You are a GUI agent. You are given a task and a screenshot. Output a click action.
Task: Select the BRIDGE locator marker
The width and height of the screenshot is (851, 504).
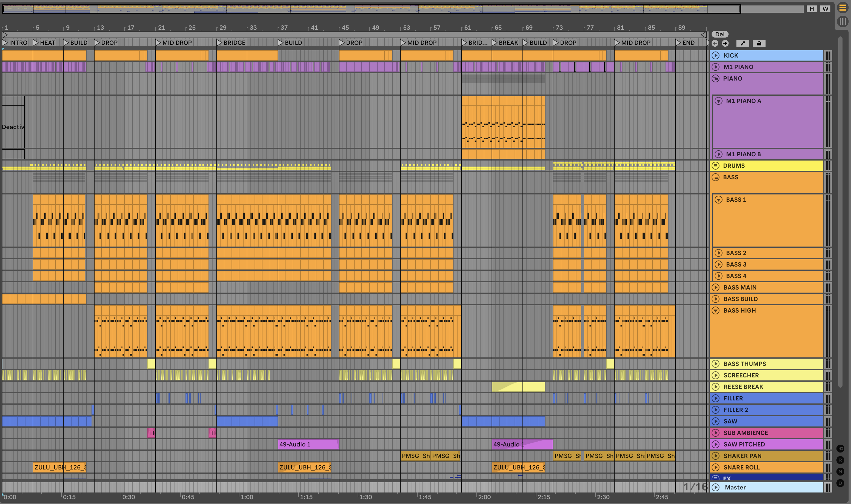click(219, 43)
